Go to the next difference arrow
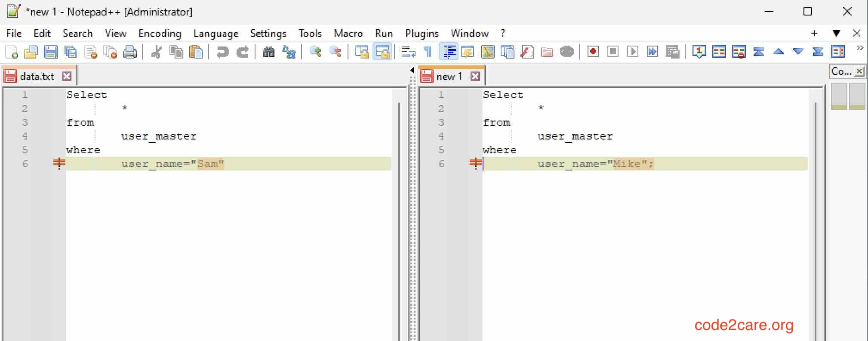The height and width of the screenshot is (341, 868). 798,52
